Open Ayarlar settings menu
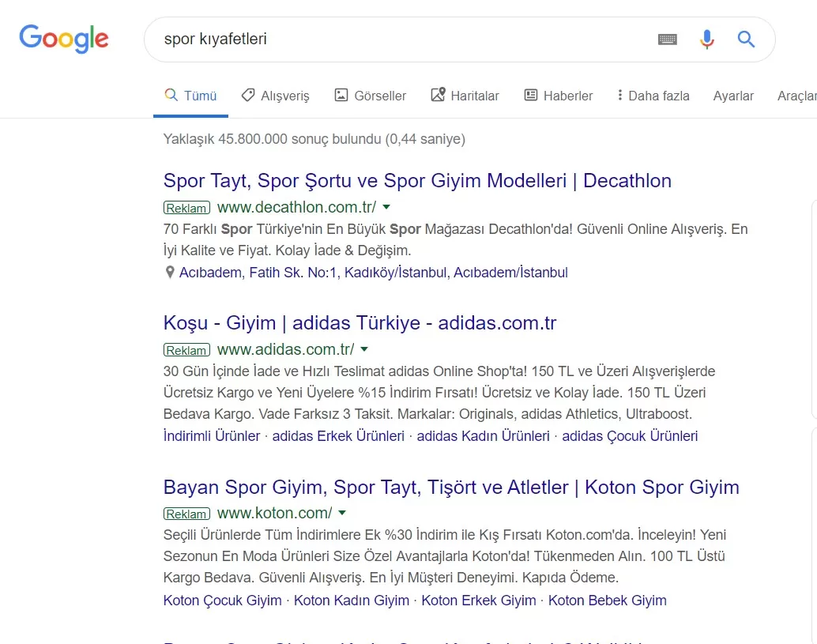 click(x=733, y=96)
